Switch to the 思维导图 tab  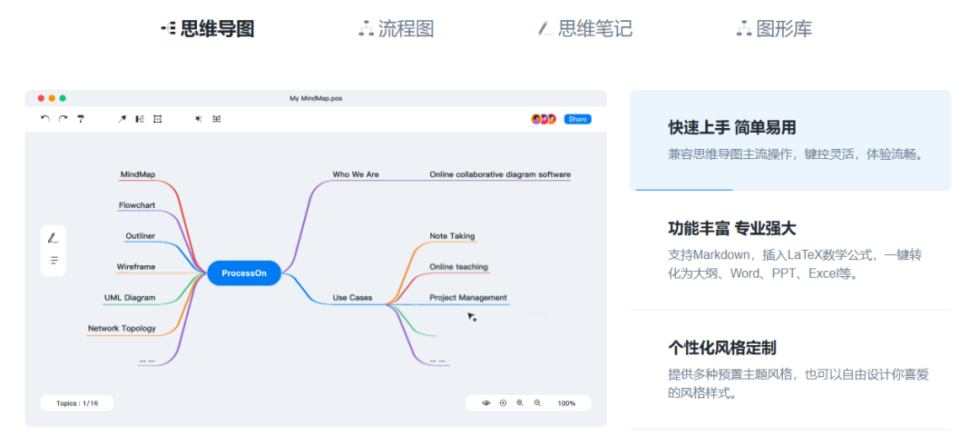click(208, 29)
